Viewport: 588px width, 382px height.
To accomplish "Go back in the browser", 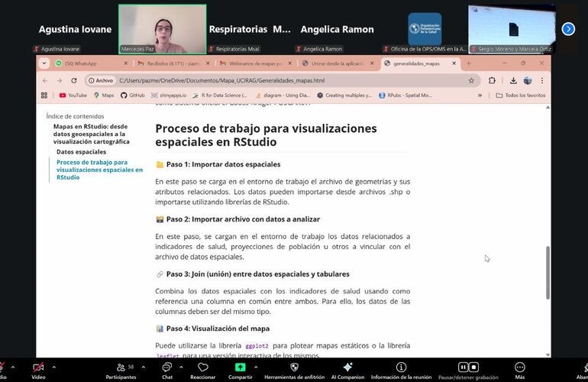I will click(45, 80).
